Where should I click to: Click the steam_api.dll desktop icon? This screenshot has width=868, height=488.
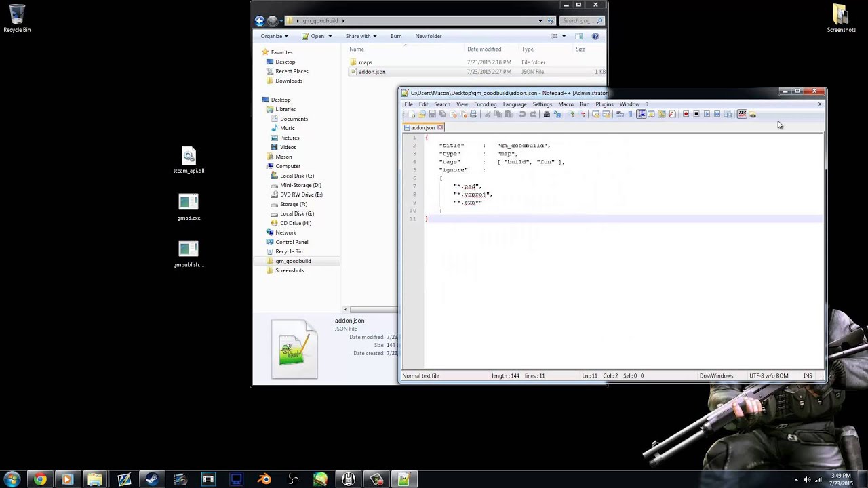[x=189, y=161]
